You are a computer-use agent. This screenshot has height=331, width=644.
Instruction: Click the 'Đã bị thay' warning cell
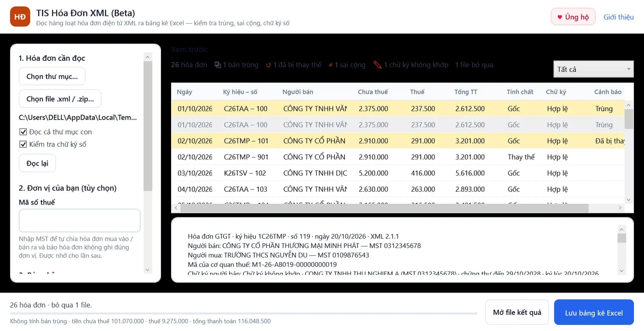click(610, 141)
